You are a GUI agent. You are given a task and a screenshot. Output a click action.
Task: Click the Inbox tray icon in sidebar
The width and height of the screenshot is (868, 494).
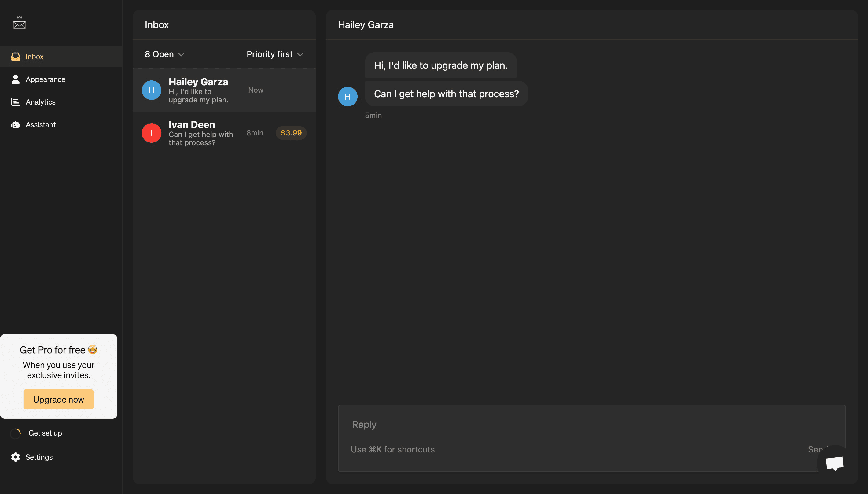click(x=15, y=56)
